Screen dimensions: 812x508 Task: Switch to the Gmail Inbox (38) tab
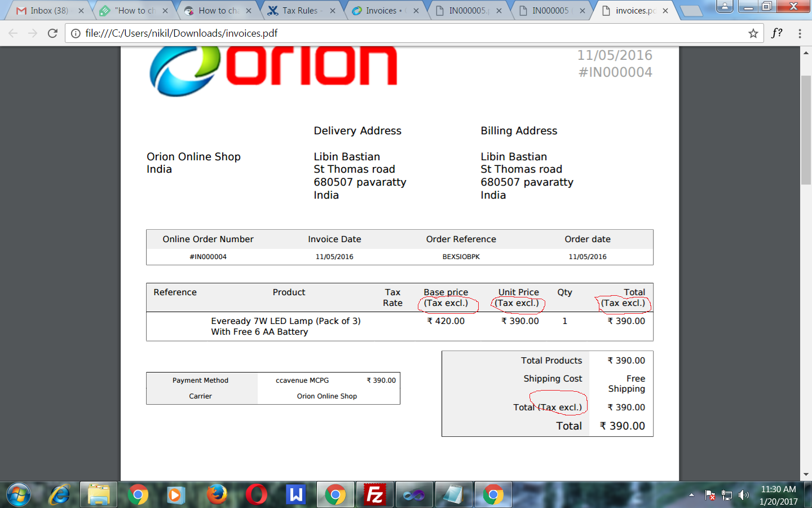50,11
